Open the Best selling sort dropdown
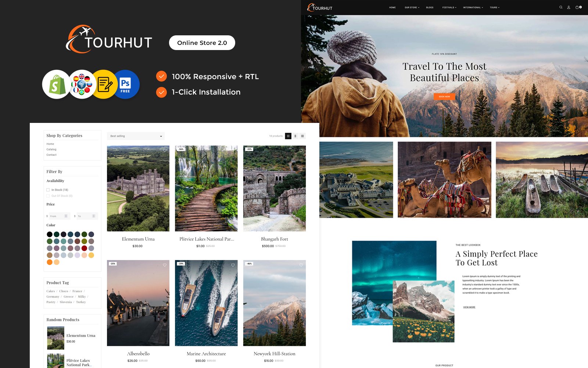 coord(136,136)
